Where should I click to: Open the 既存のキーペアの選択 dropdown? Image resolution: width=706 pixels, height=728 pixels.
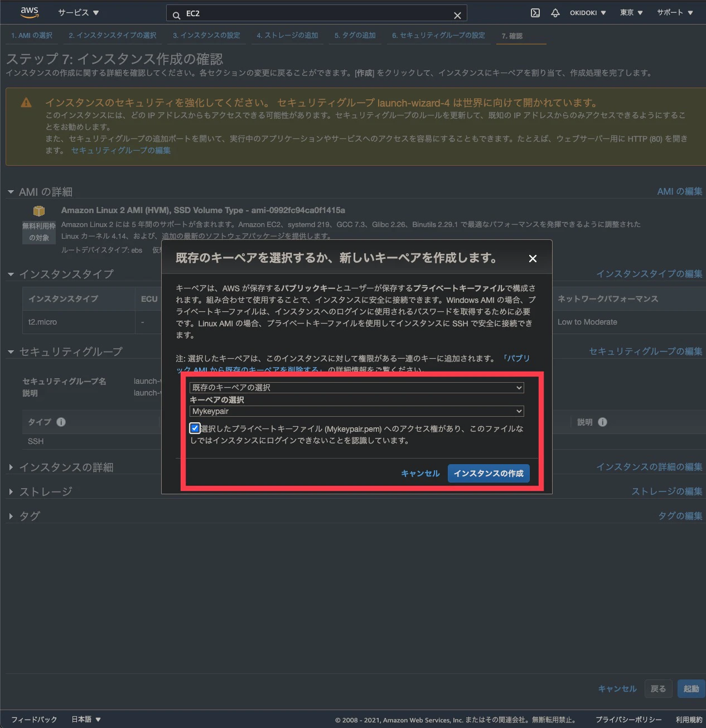point(357,387)
